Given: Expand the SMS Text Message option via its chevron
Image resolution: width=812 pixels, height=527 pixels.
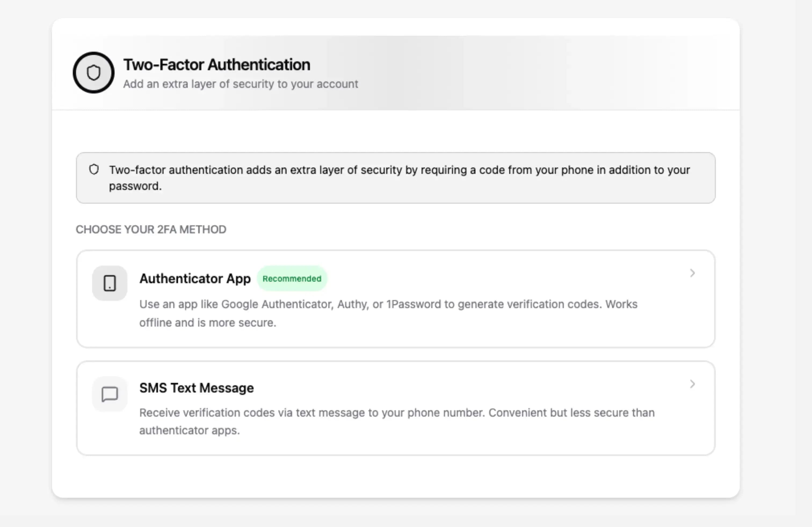Looking at the screenshot, I should pyautogui.click(x=692, y=384).
